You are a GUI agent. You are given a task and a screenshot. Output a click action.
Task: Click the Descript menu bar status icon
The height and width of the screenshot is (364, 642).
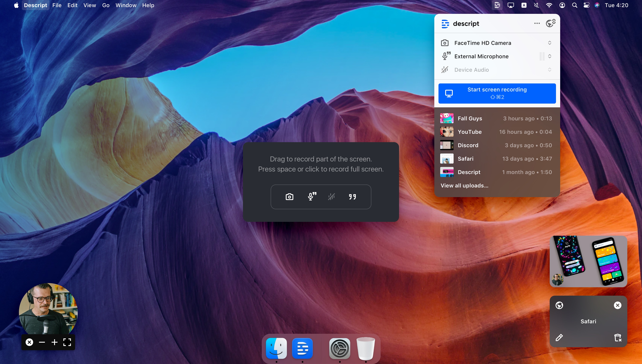497,5
